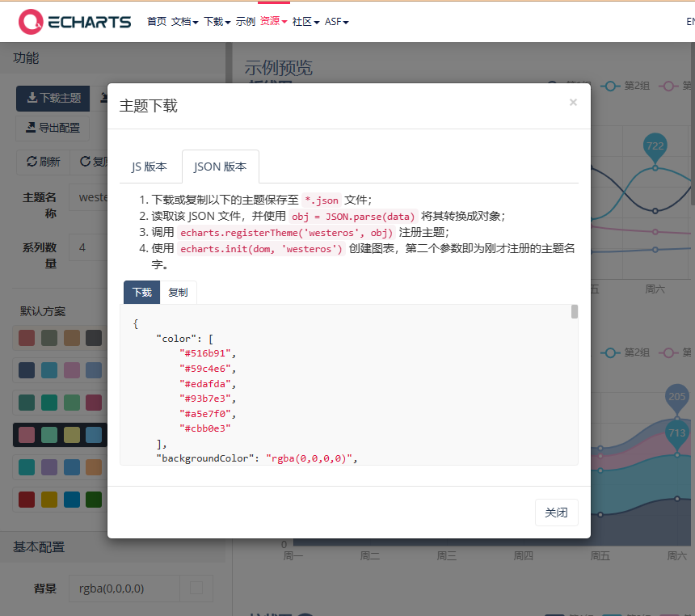Click the "#516b91" color value in the code
This screenshot has height=616, width=695.
pyautogui.click(x=205, y=353)
